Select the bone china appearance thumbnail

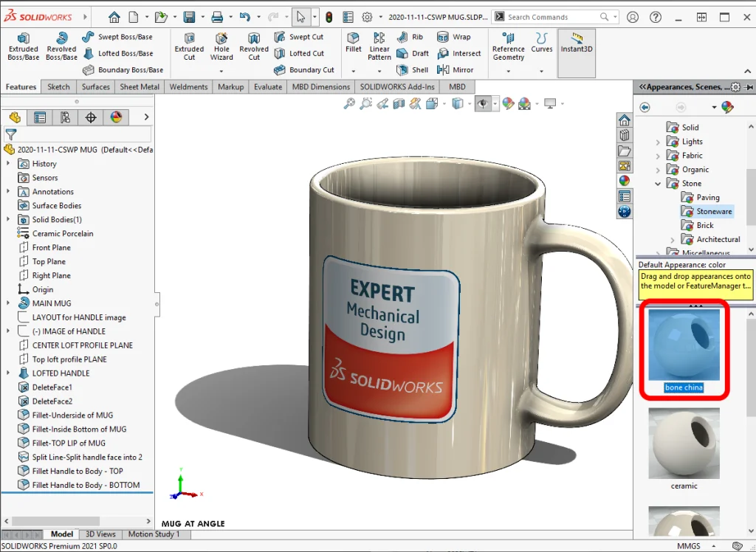(x=684, y=345)
